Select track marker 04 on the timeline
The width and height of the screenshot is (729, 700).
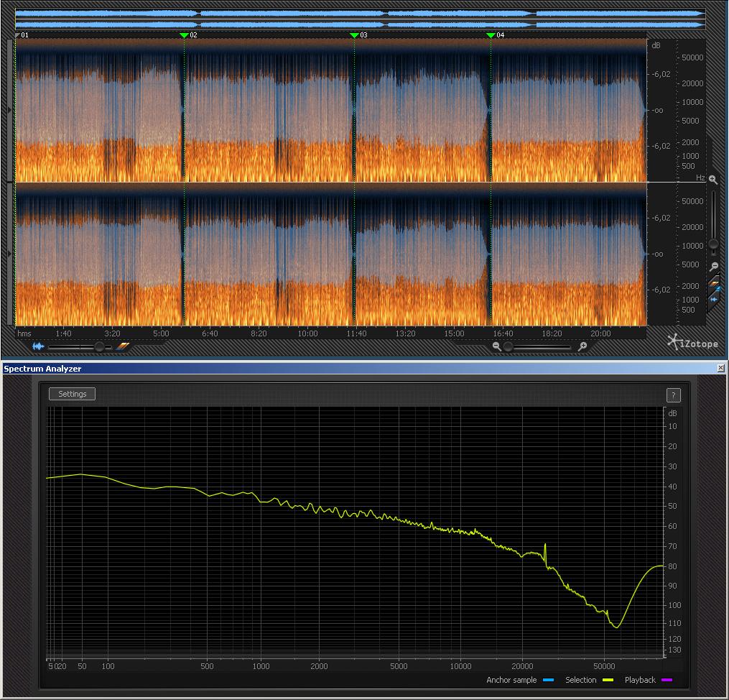click(491, 35)
